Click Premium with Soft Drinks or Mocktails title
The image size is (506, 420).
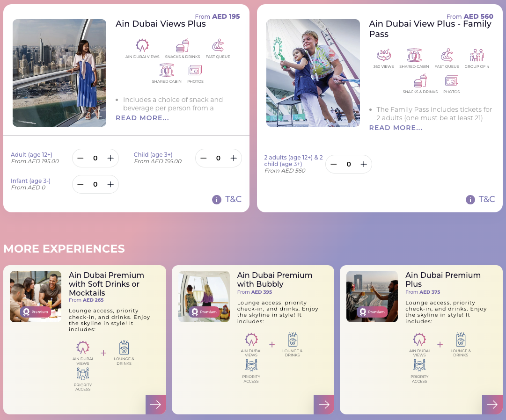point(107,283)
